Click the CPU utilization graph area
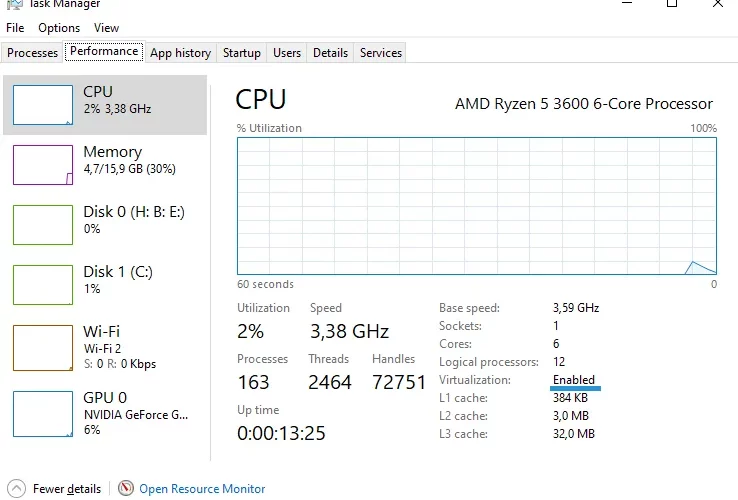Screen dimensions: 738x500 [477, 206]
